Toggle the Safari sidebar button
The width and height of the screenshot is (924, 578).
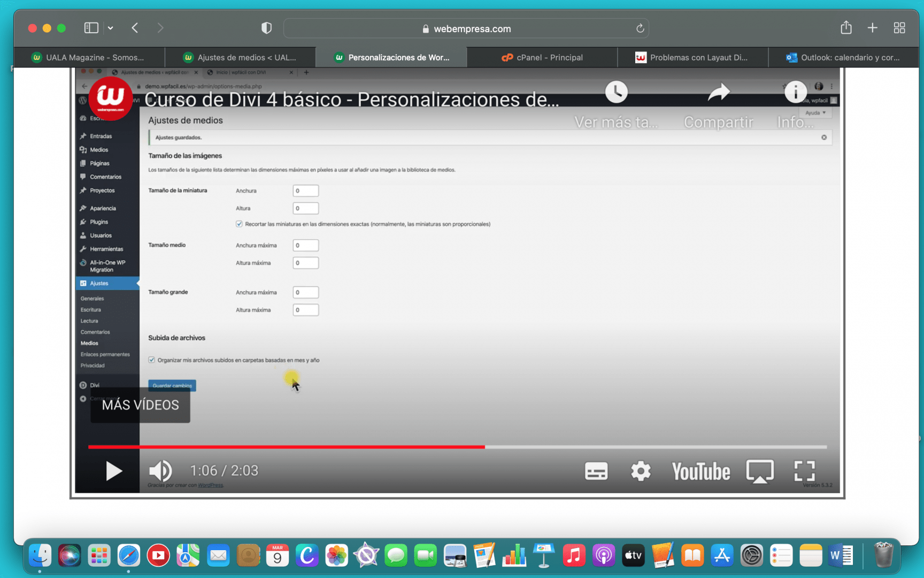tap(91, 28)
